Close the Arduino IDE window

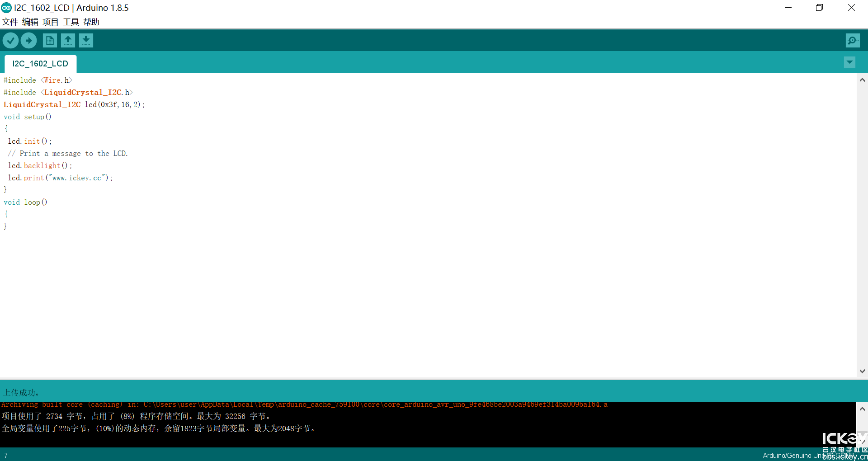pyautogui.click(x=851, y=8)
